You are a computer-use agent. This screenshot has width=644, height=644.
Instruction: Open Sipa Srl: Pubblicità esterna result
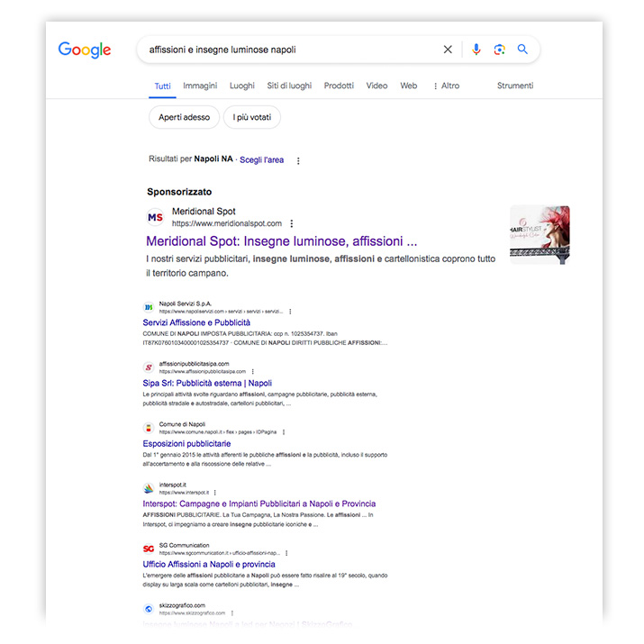click(207, 383)
